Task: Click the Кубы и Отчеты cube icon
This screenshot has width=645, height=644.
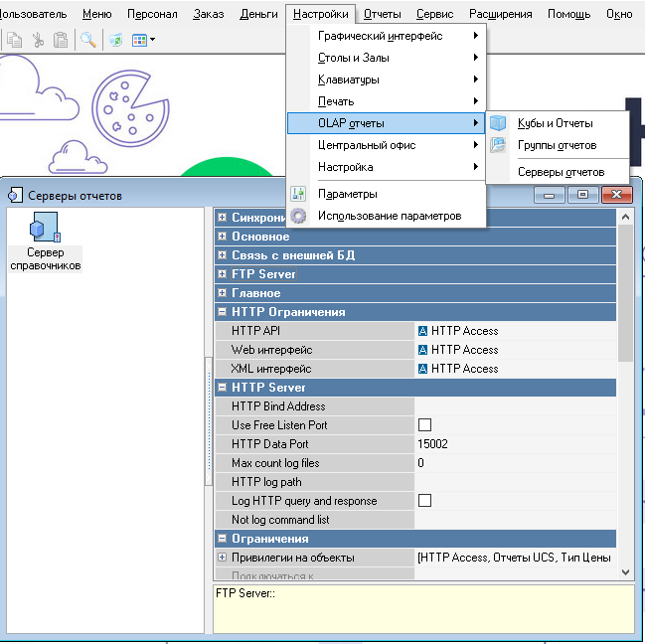Action: (498, 123)
